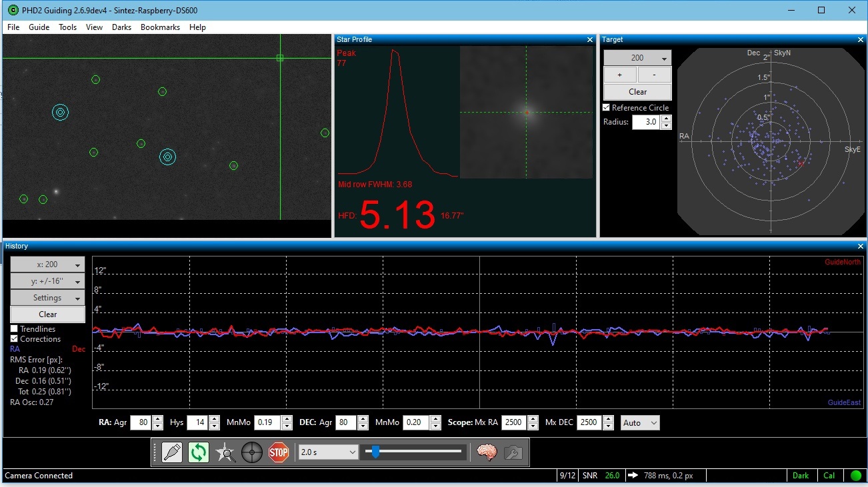Expand the x: 200 history scale dropdown

click(x=47, y=264)
